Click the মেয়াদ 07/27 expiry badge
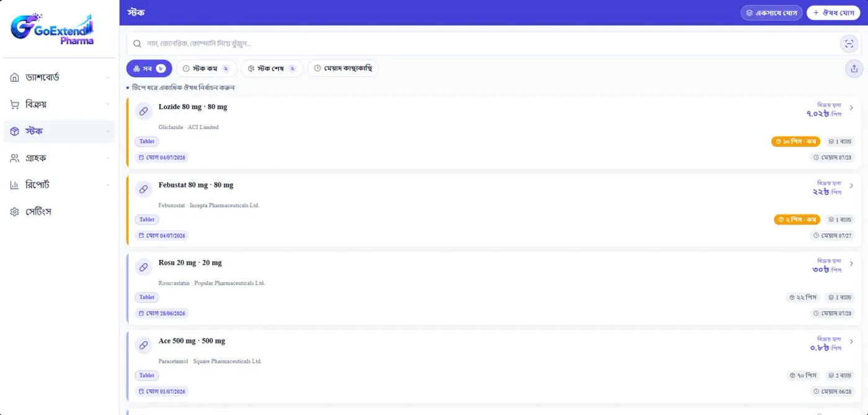Image resolution: width=868 pixels, height=415 pixels. pyautogui.click(x=833, y=236)
